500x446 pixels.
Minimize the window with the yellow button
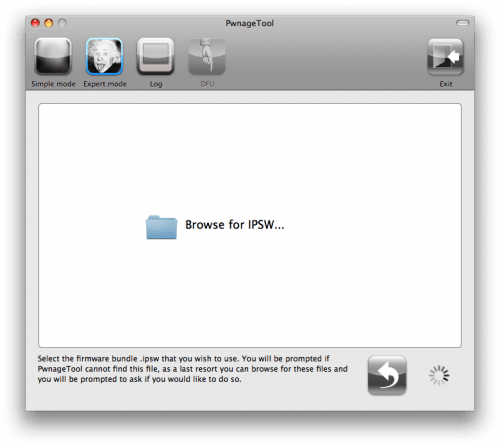49,23
